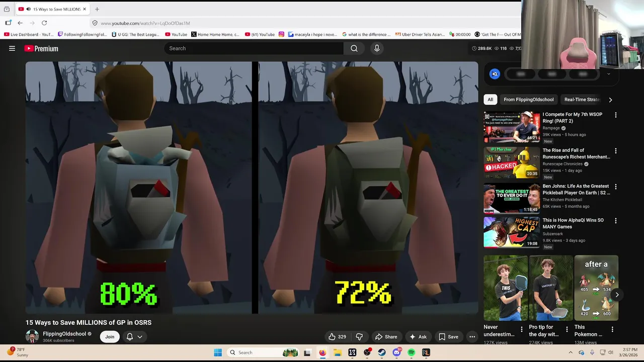The height and width of the screenshot is (362, 644).
Task: Open the tab list button
Action: (7, 9)
